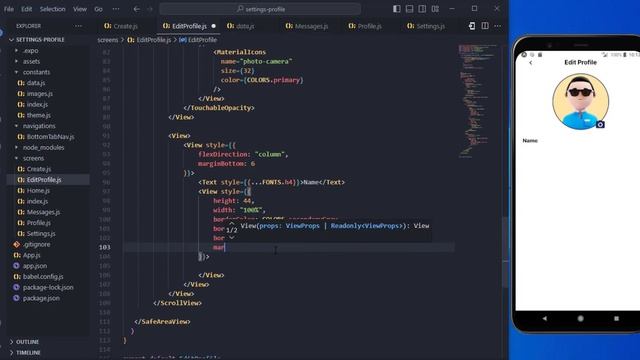Open the View menu
This screenshot has width=640, height=360.
pos(80,9)
